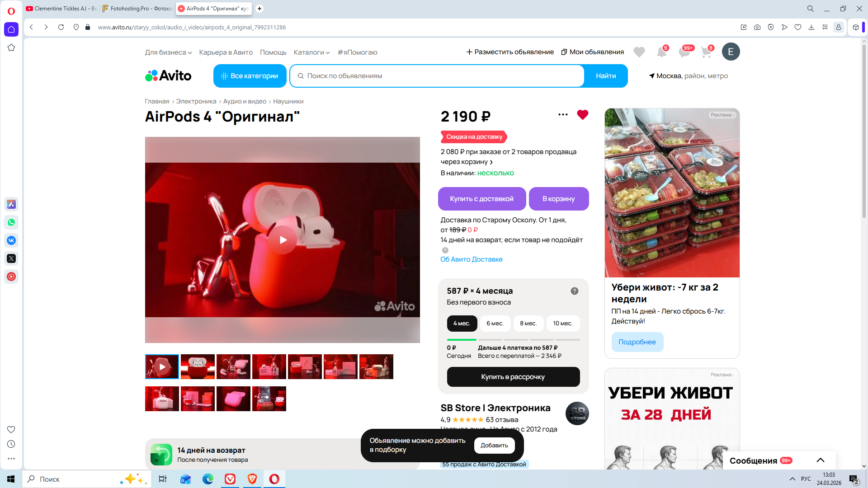The image size is (868, 488).
Task: Open the shopping cart icon
Action: (706, 52)
